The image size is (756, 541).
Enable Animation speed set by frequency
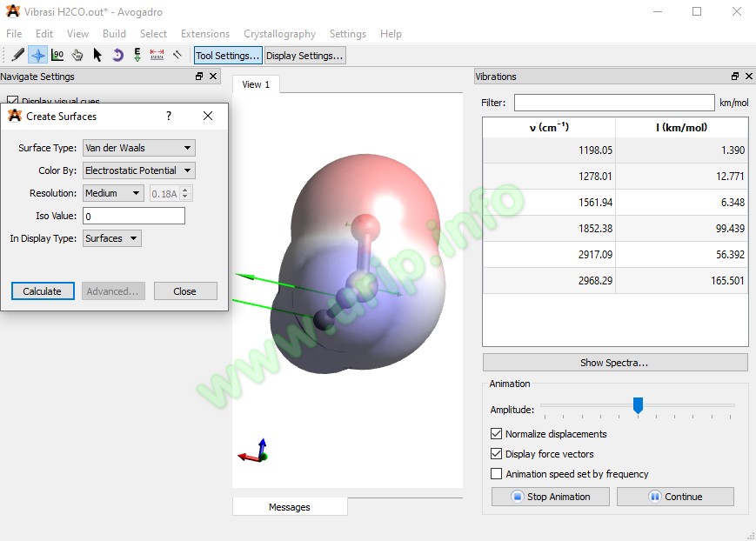click(x=496, y=473)
